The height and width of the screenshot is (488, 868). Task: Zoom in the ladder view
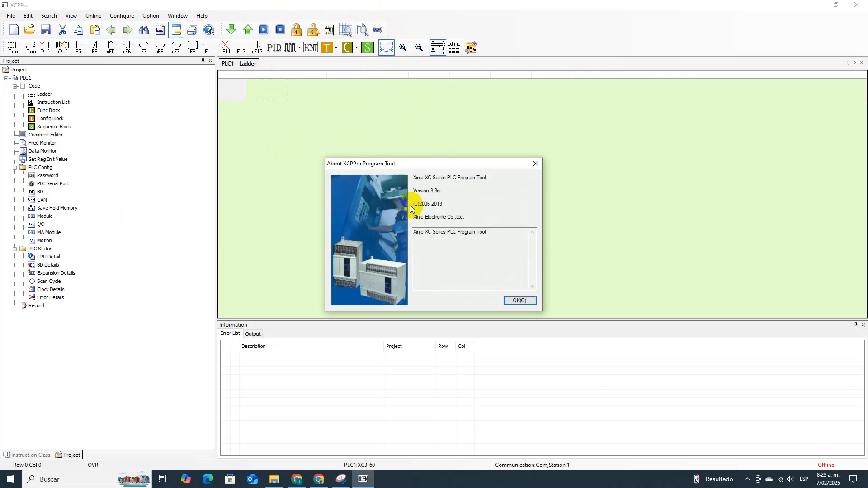click(x=403, y=47)
